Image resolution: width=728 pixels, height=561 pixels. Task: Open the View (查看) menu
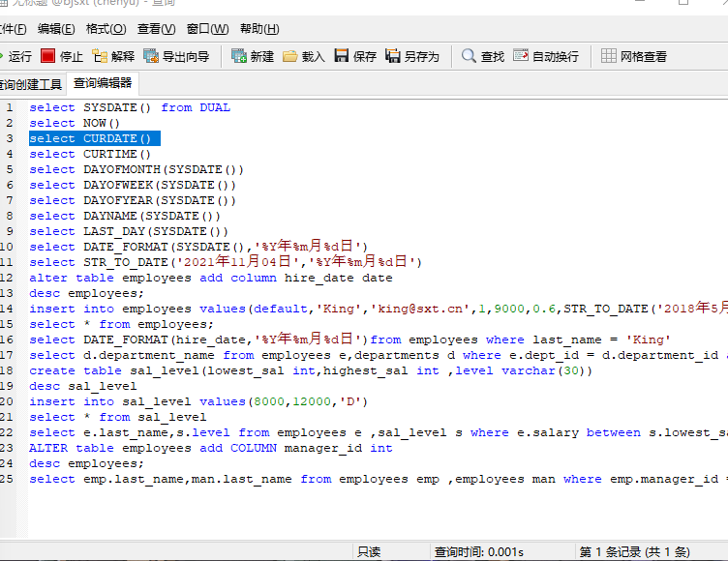coord(157,29)
